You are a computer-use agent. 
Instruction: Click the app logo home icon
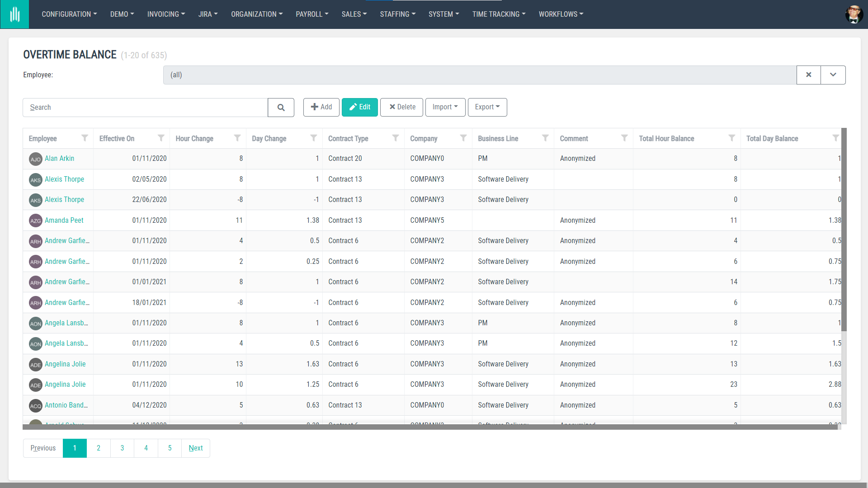point(14,14)
